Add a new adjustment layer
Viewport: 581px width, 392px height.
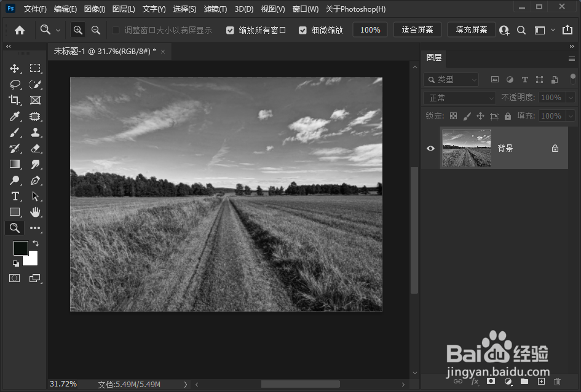tap(508, 382)
